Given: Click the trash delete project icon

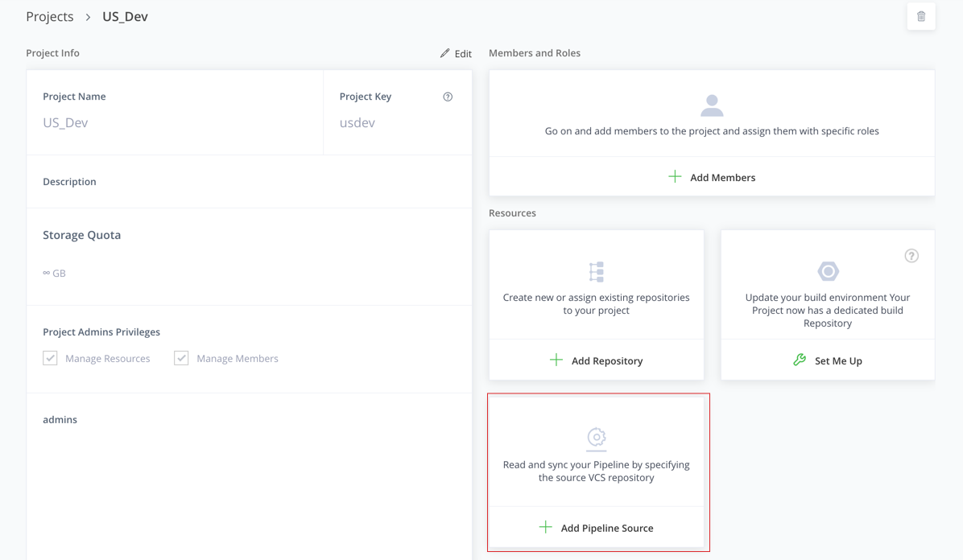Looking at the screenshot, I should [920, 17].
